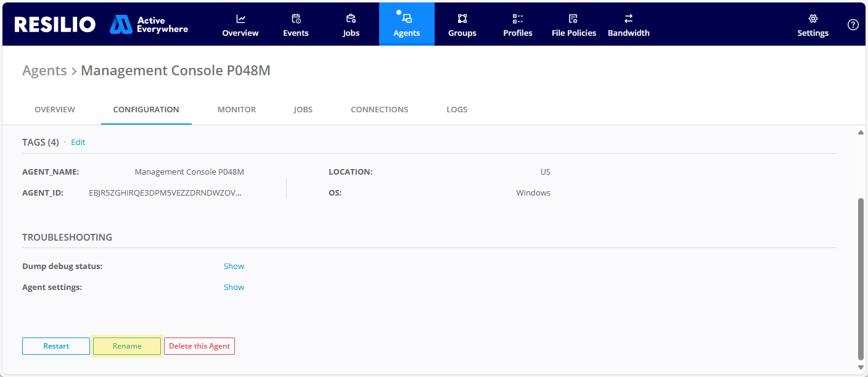Open Profiles icon in navbar
868x377 pixels.
click(x=518, y=19)
